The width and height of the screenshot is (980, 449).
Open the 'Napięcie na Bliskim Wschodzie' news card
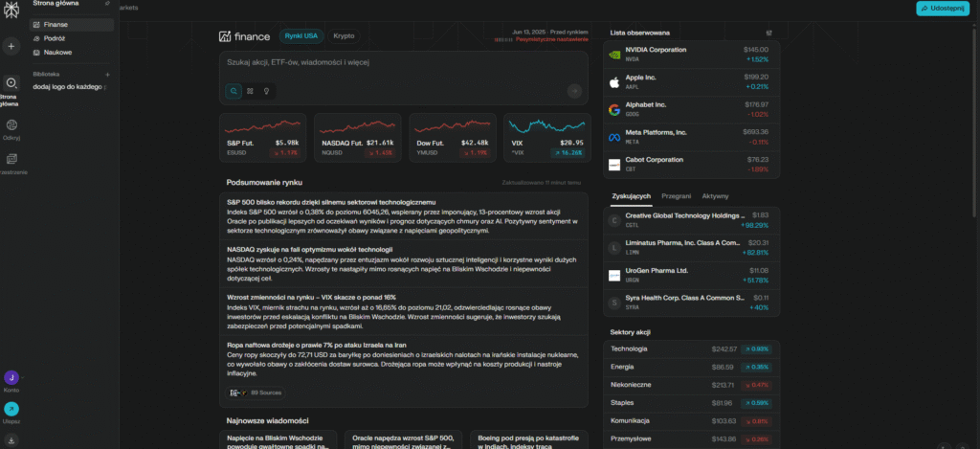pos(278,439)
